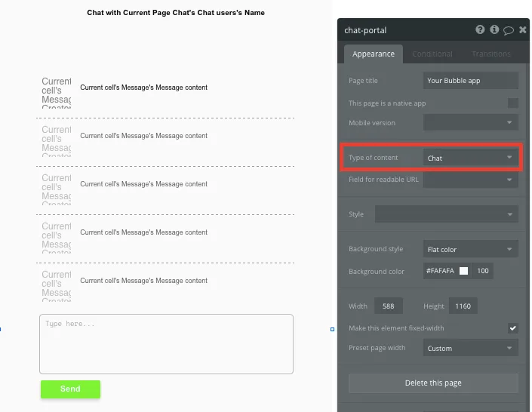This screenshot has width=532, height=412.
Task: Open the Preset page width dropdown
Action: pos(470,348)
